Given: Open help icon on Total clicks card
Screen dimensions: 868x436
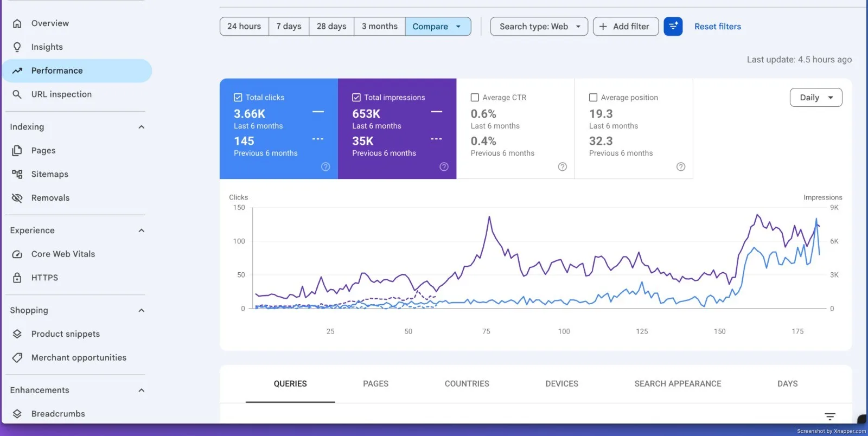Looking at the screenshot, I should 325,166.
